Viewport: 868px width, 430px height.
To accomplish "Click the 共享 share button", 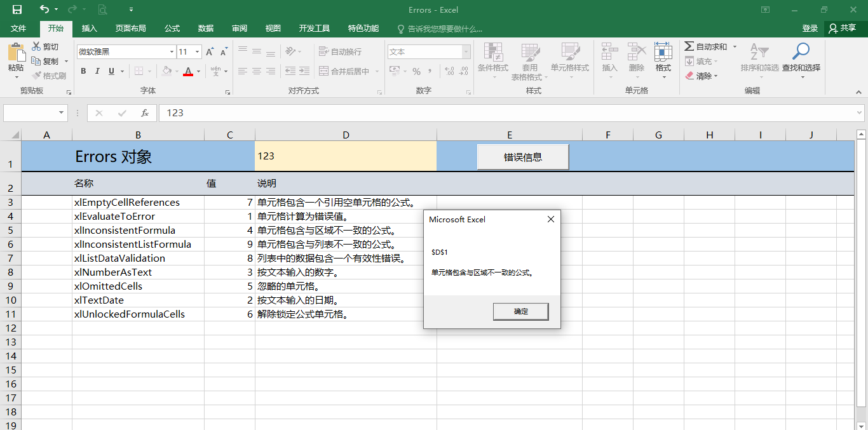I will [x=843, y=29].
